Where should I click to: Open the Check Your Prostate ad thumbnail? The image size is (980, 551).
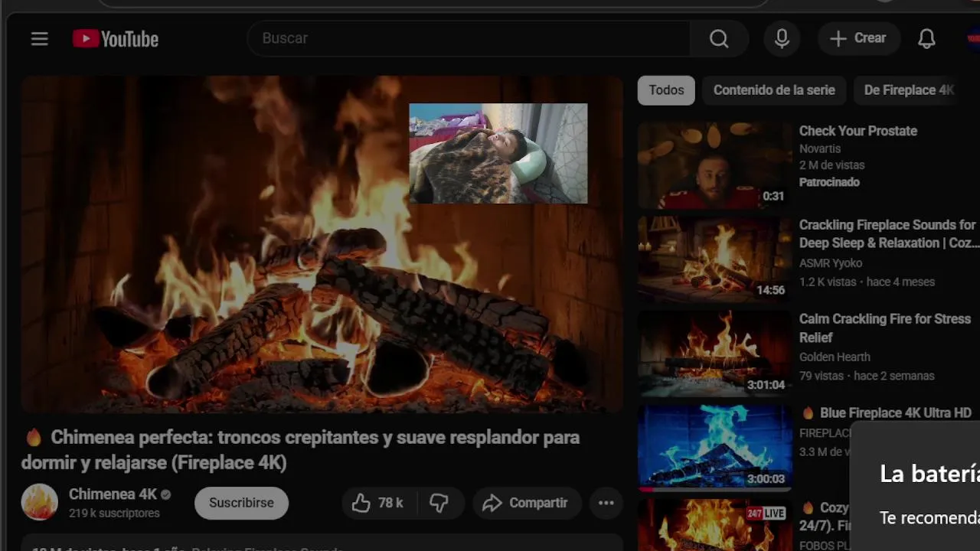click(714, 165)
